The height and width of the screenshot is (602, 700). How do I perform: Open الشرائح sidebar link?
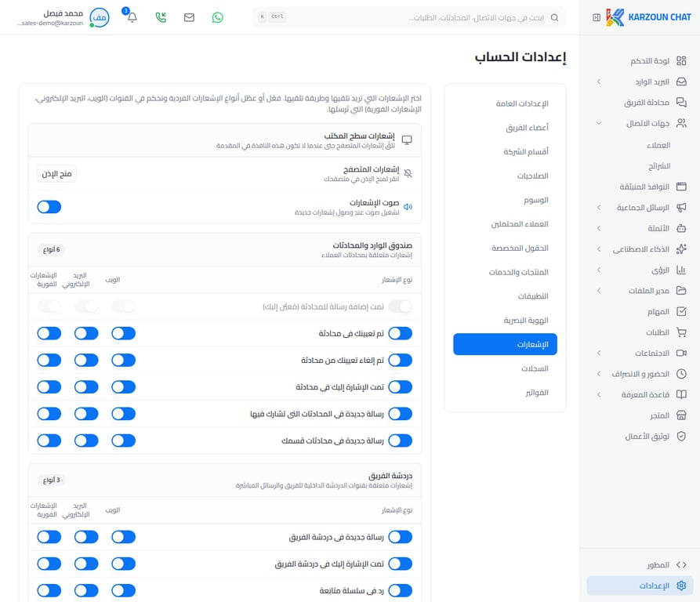[x=659, y=166]
